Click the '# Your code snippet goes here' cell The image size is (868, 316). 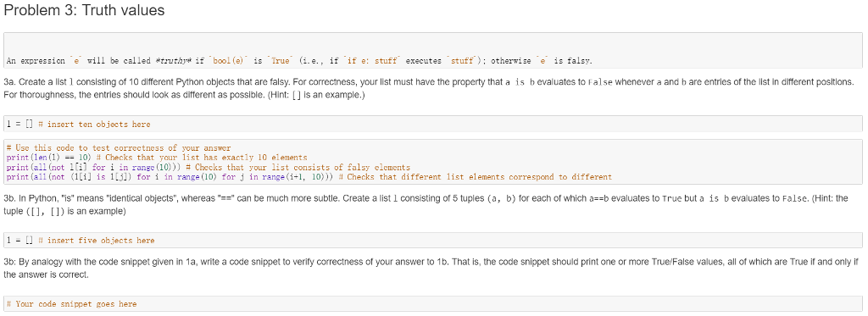pyautogui.click(x=432, y=304)
